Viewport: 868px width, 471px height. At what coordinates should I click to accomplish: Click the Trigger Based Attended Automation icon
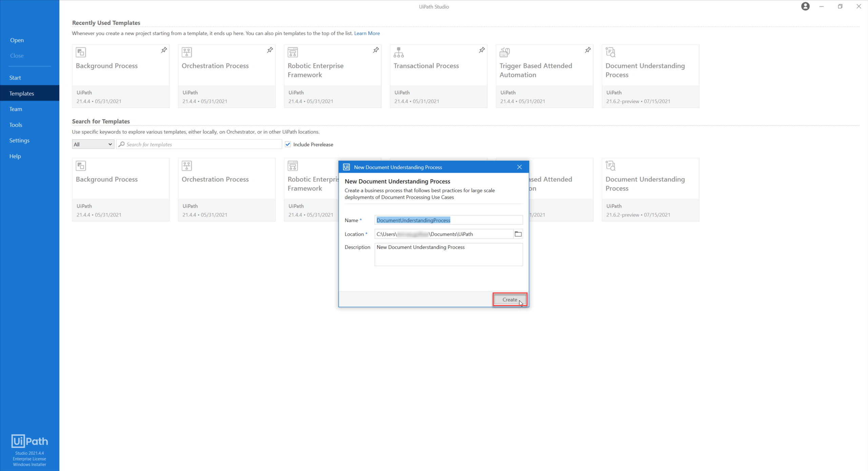coord(505,52)
